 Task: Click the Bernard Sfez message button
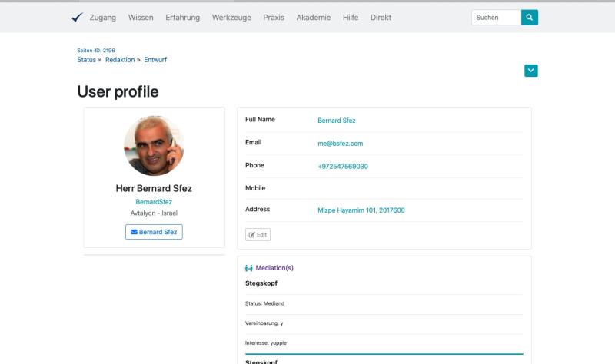(154, 232)
